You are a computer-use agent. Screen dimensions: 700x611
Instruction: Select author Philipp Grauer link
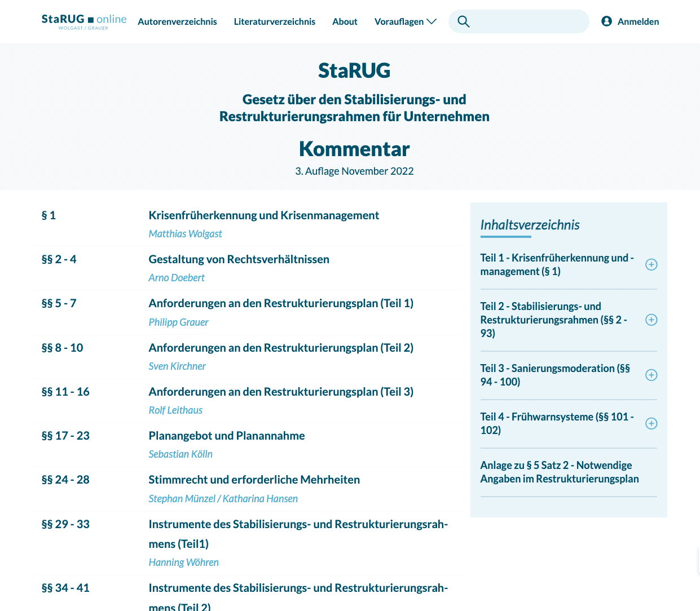tap(178, 322)
